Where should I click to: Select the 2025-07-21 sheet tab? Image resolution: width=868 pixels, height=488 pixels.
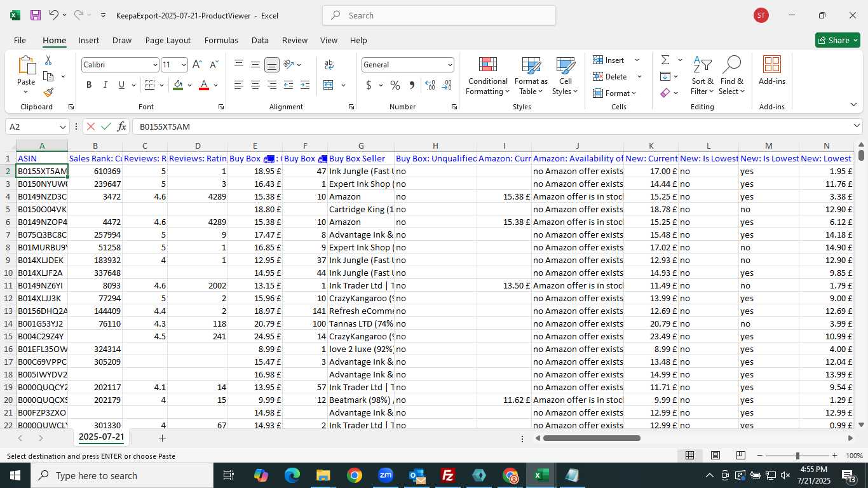(101, 437)
